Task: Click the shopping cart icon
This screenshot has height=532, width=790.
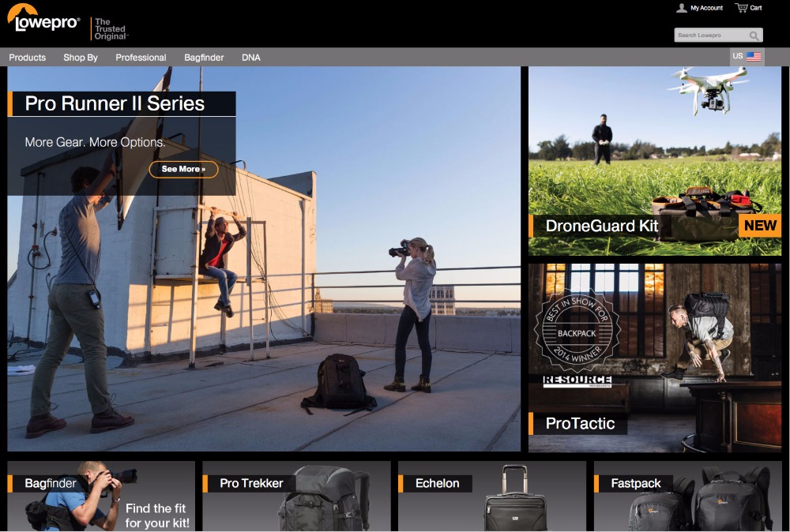Action: click(741, 8)
